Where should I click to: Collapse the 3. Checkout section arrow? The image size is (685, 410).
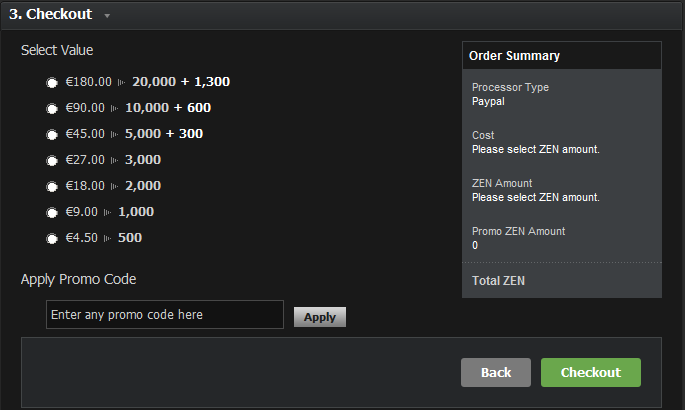[107, 16]
